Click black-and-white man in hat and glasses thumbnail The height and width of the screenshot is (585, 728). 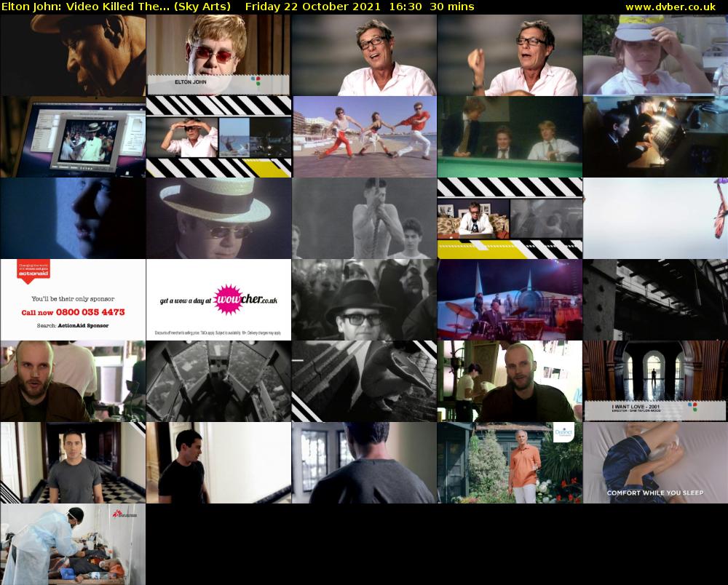coord(364,300)
